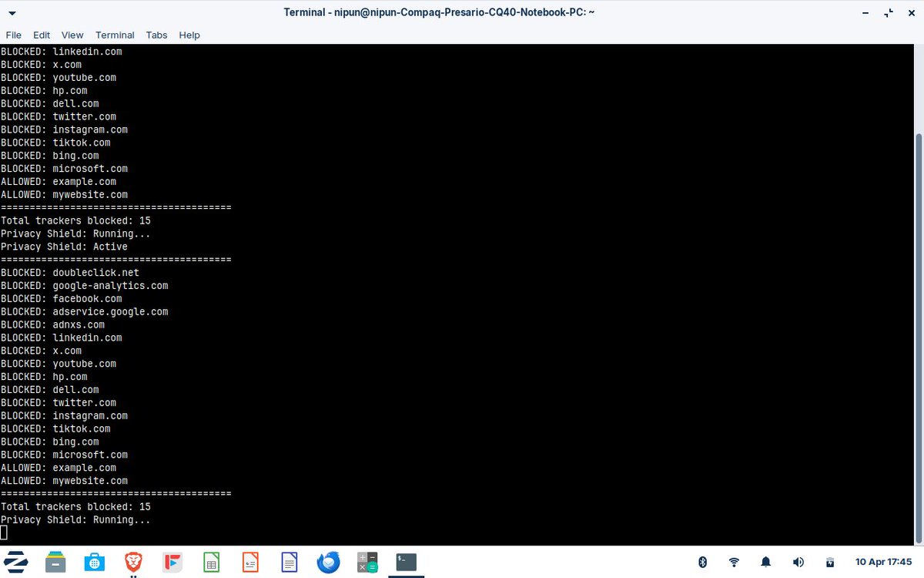This screenshot has height=578, width=924.
Task: Click the 'BLOCKED: adnxs.com' line
Action: click(52, 325)
